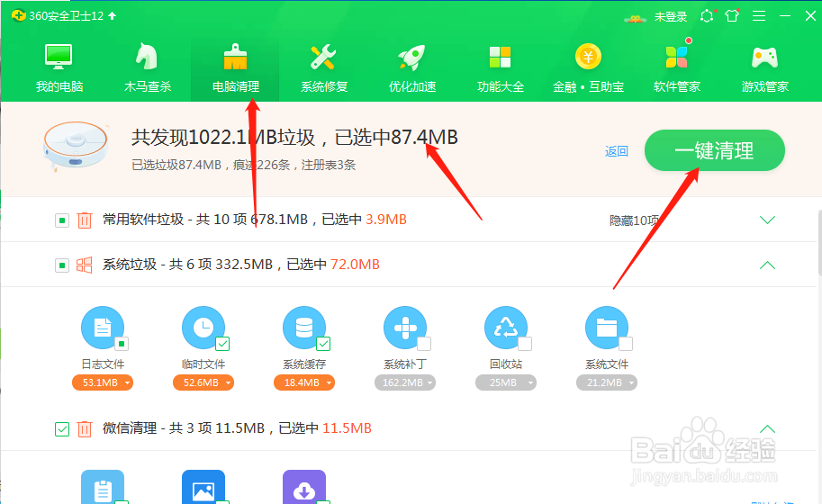
Task: Check the 回收站 checkbox
Action: (525, 344)
